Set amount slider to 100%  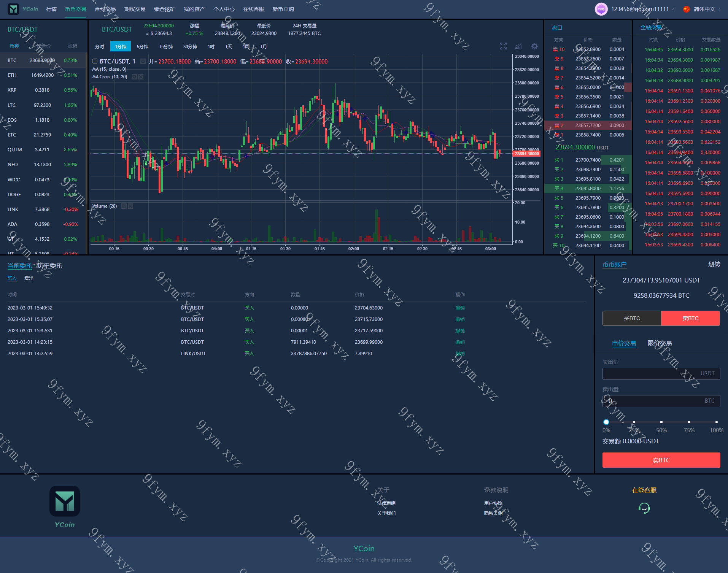point(717,422)
